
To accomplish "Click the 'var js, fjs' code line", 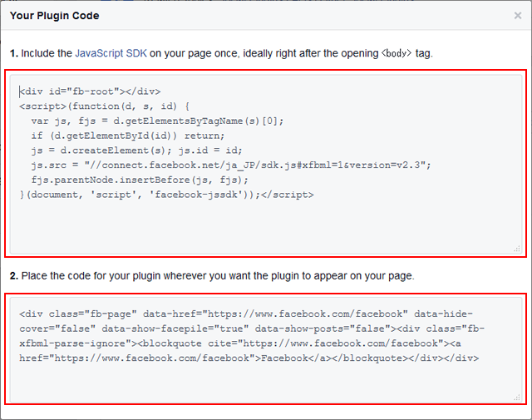I will tap(157, 121).
